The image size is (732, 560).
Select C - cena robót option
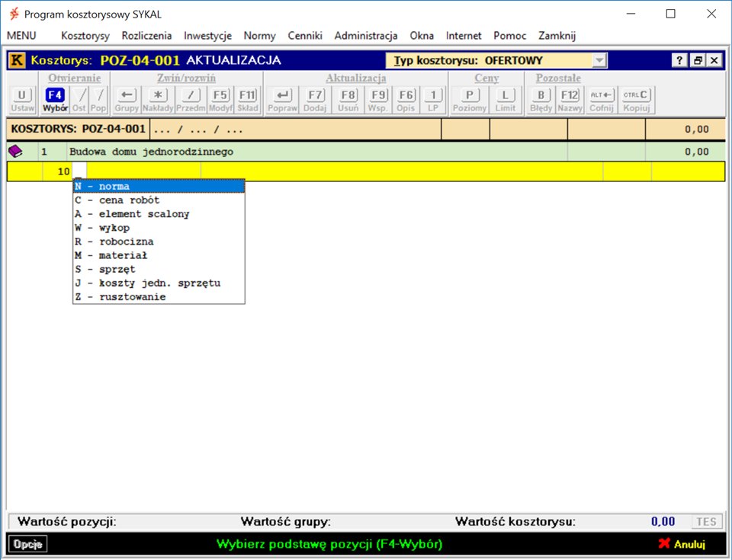[159, 200]
